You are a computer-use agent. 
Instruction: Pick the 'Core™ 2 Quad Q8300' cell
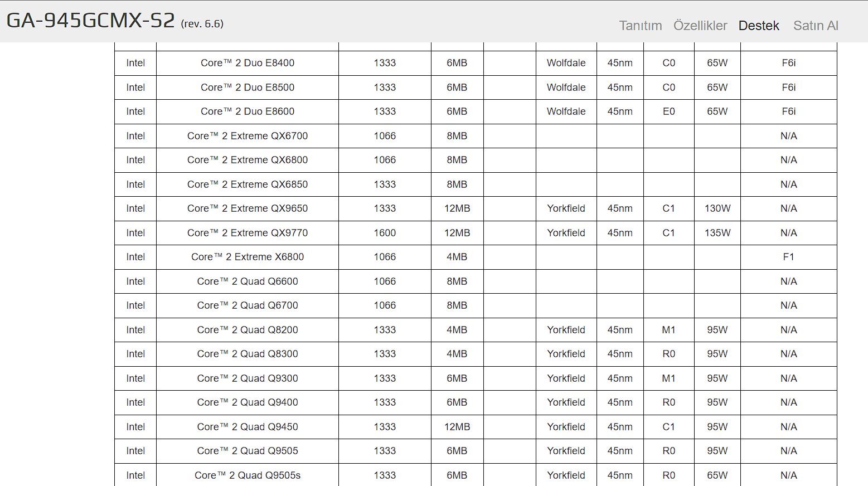[x=248, y=354]
